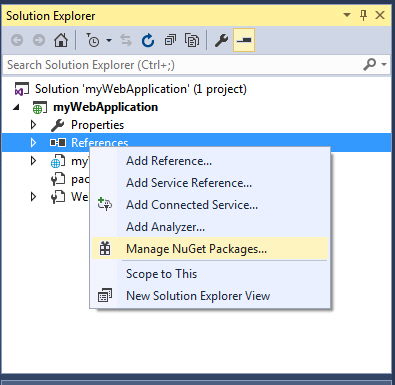Select Properties tree item
This screenshot has height=385, width=395.
(97, 125)
